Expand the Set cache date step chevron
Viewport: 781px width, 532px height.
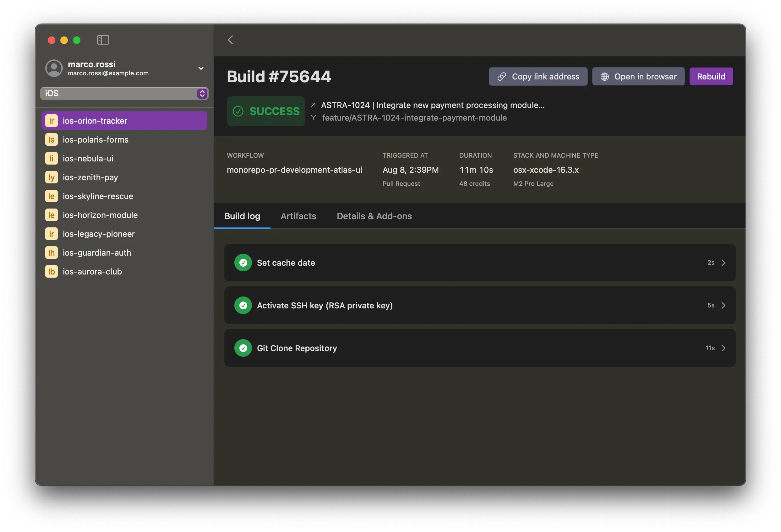[723, 263]
